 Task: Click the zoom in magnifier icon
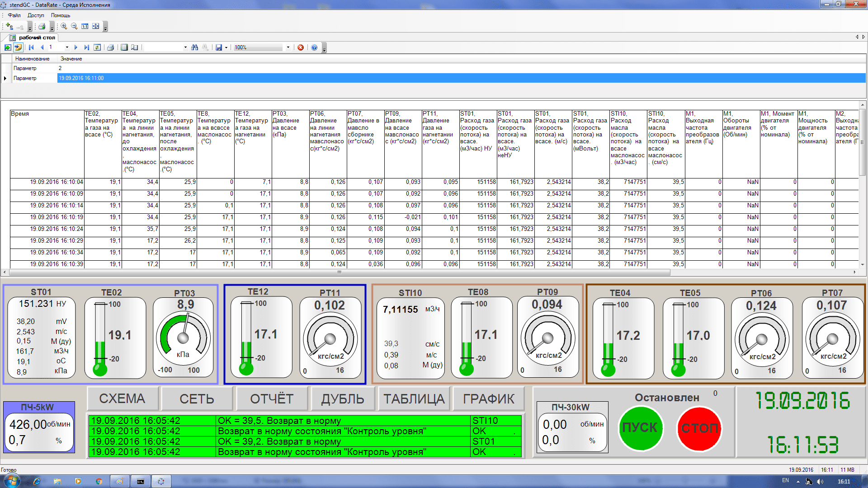(64, 26)
